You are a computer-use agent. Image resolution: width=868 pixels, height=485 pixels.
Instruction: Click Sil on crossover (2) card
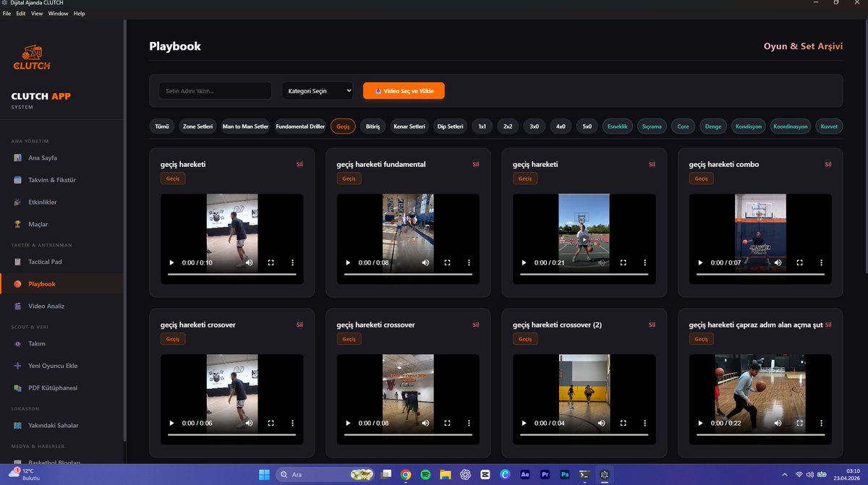click(652, 325)
